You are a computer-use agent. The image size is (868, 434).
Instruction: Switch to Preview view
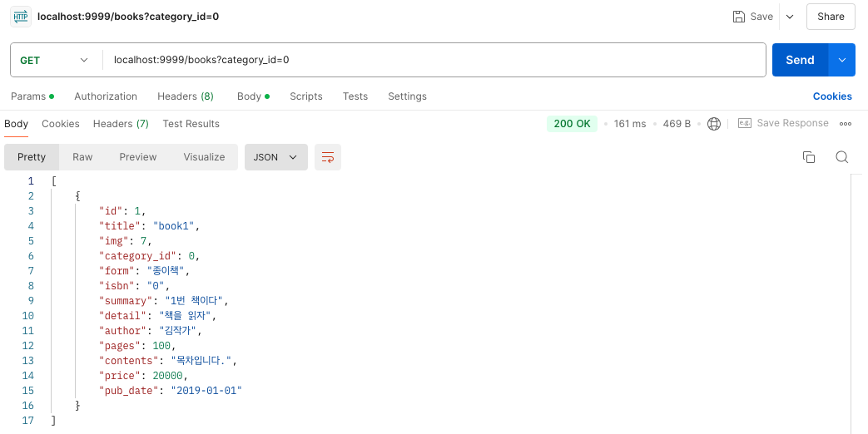tap(138, 157)
